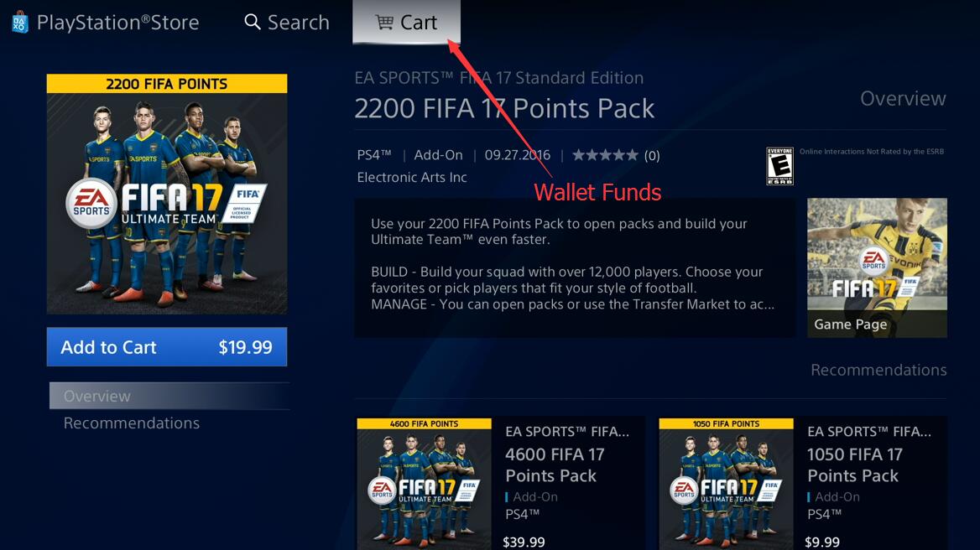This screenshot has height=550, width=980.
Task: Open the Search menu item
Action: 287,23
